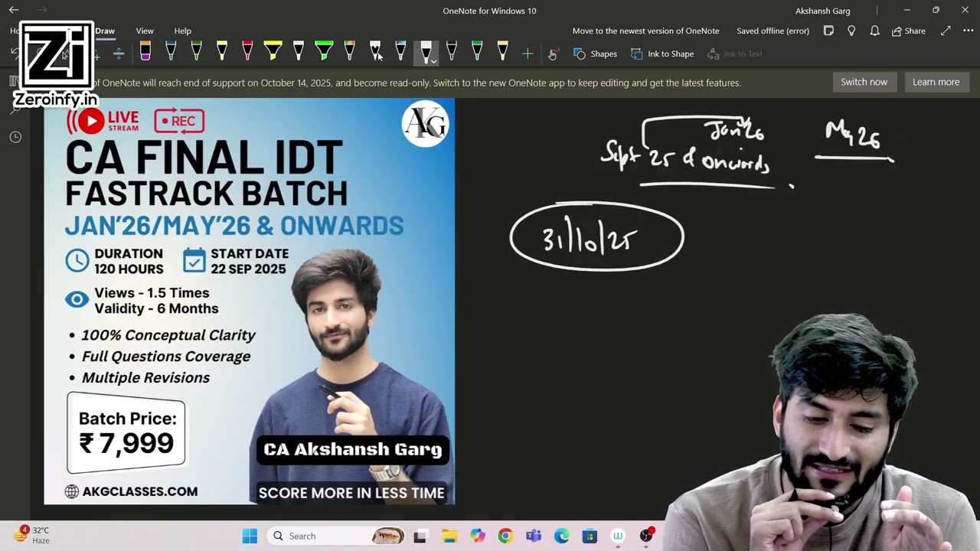Click the taskbar Search box
Image resolution: width=980 pixels, height=551 pixels.
pos(337,536)
